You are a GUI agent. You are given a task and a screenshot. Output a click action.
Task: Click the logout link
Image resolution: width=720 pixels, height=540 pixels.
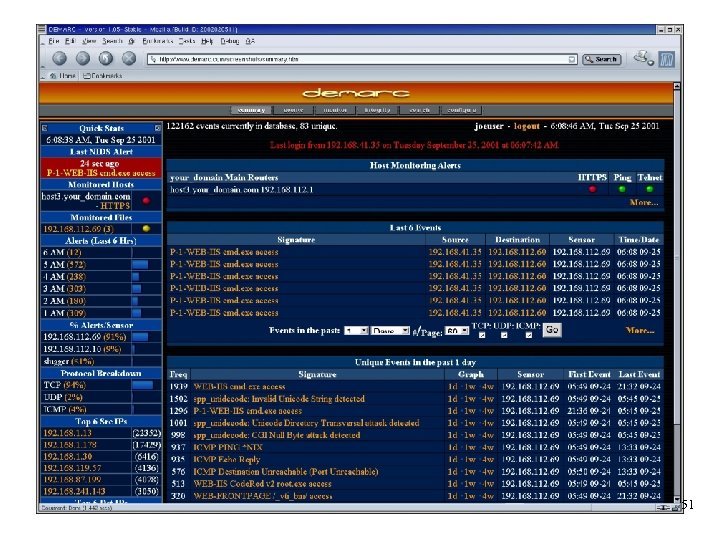click(526, 126)
